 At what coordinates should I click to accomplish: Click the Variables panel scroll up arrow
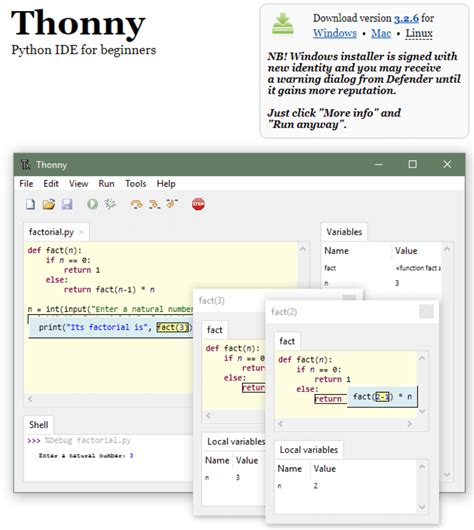pyautogui.click(x=447, y=249)
